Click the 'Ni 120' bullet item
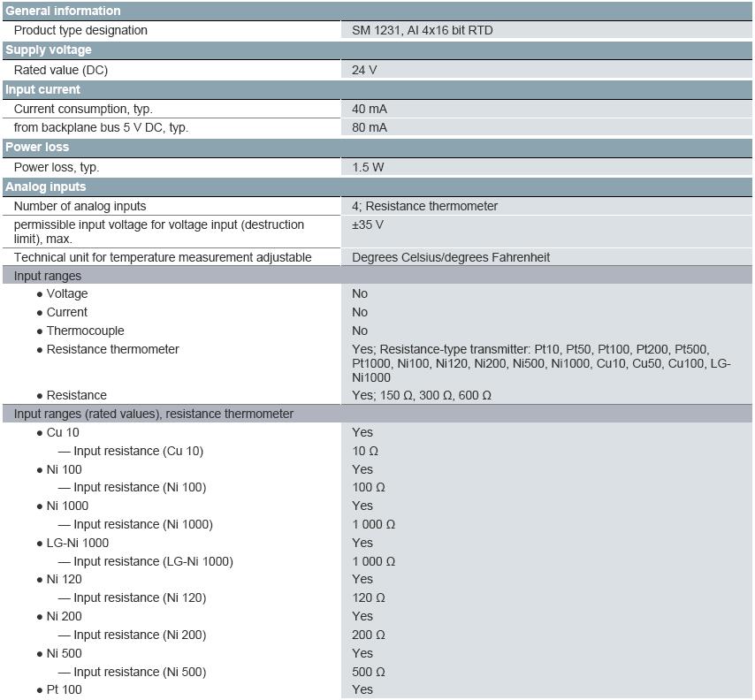The width and height of the screenshot is (755, 700). coord(59,579)
